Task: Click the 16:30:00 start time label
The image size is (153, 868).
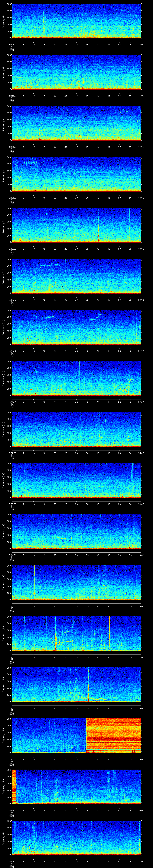Action: 12,861
